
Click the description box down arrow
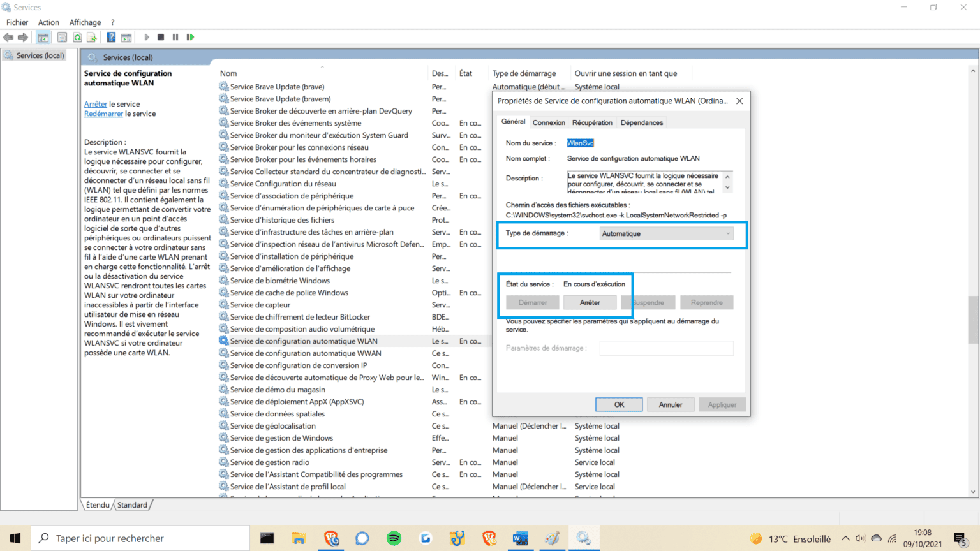(x=727, y=187)
